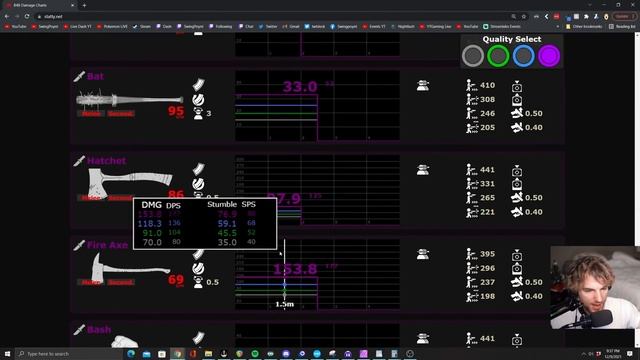Click the armored head icon in the Bash row
This screenshot has width=640, height=360.
[x=423, y=338]
